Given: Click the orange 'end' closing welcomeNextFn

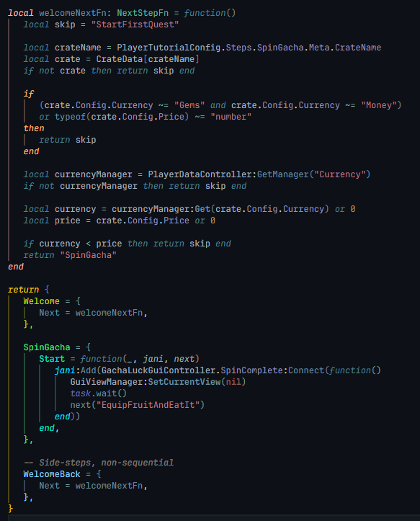Looking at the screenshot, I should click(x=16, y=267).
